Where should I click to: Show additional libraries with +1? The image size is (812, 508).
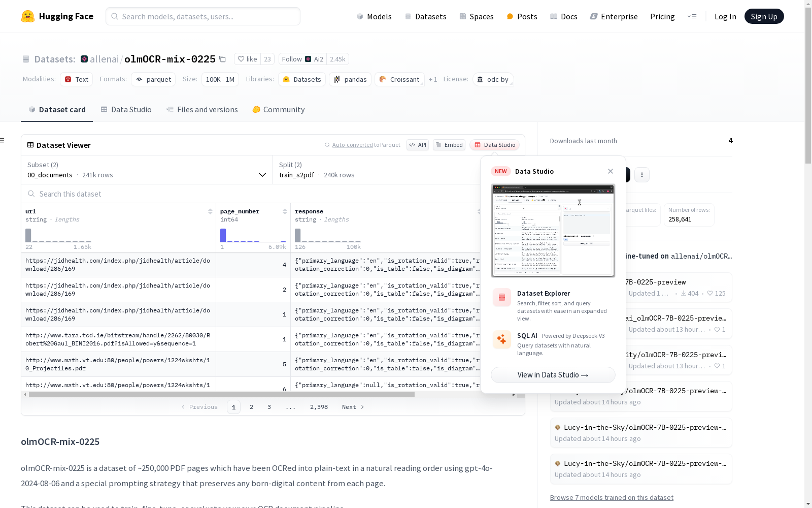[433, 79]
